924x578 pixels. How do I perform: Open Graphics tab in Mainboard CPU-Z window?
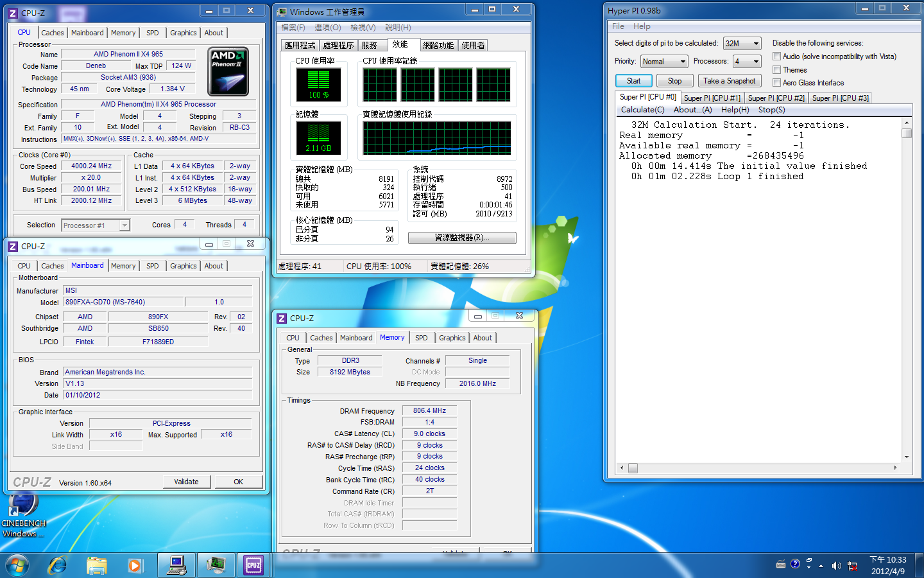click(x=184, y=266)
